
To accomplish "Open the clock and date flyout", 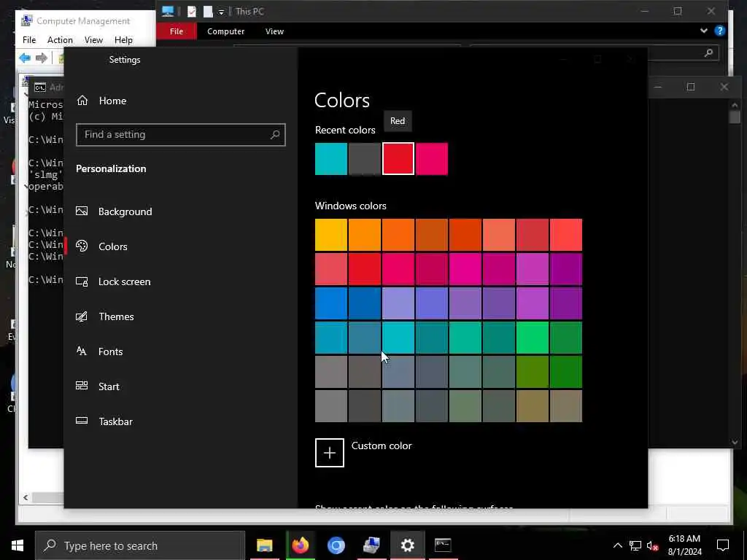I will (684, 545).
